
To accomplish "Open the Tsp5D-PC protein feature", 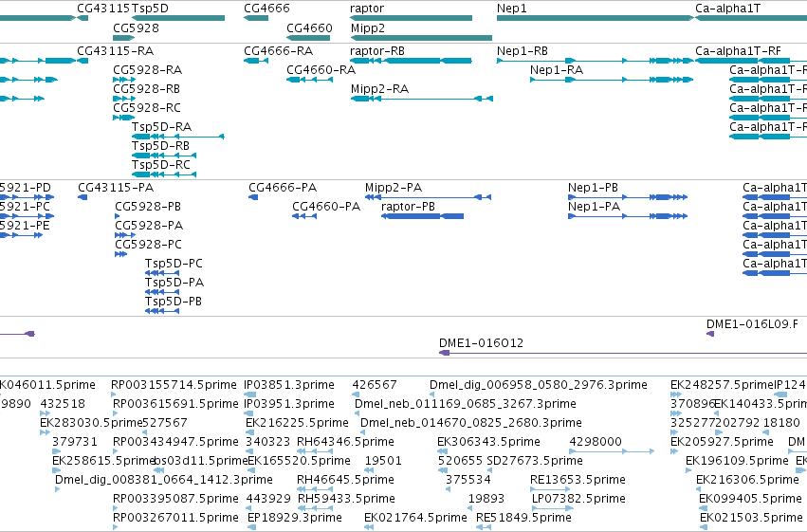I will pos(162,273).
